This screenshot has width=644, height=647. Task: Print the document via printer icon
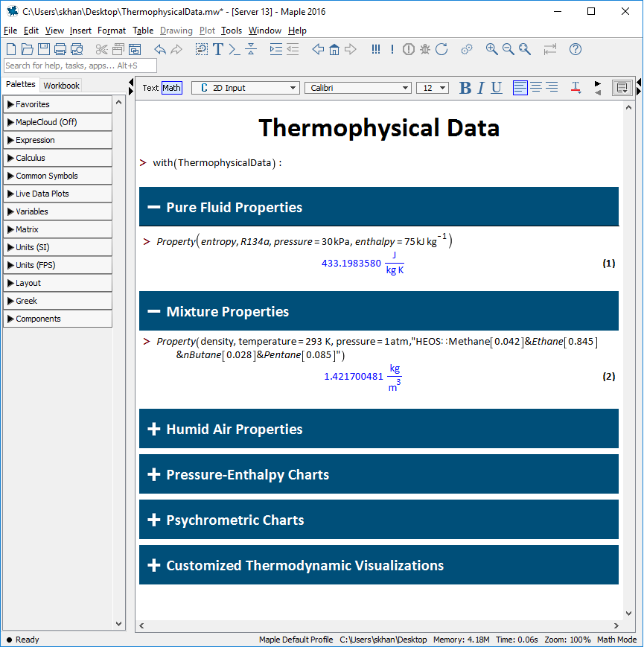[60, 49]
